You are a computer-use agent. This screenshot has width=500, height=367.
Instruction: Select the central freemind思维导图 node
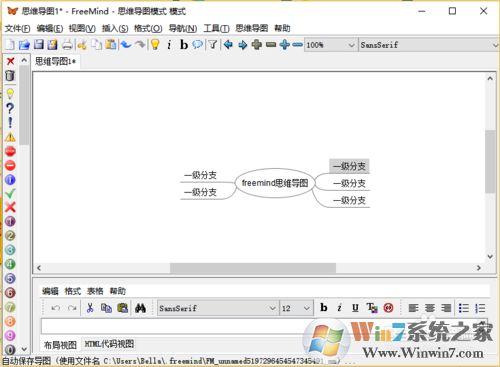[x=275, y=183]
